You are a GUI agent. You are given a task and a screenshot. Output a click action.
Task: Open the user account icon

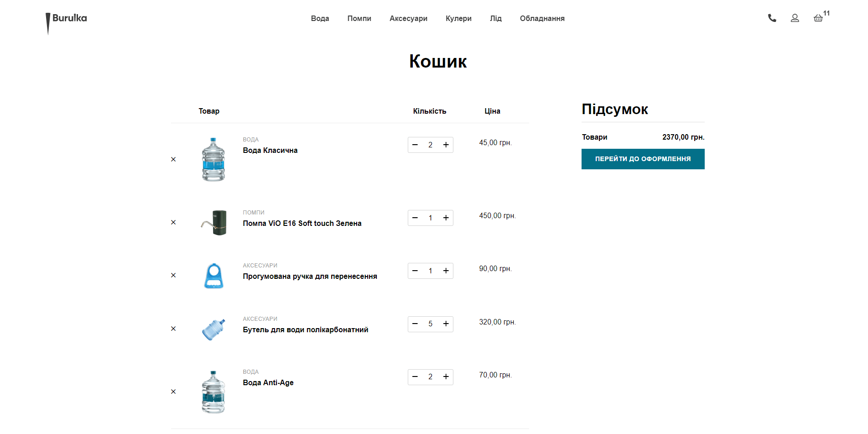coord(795,18)
